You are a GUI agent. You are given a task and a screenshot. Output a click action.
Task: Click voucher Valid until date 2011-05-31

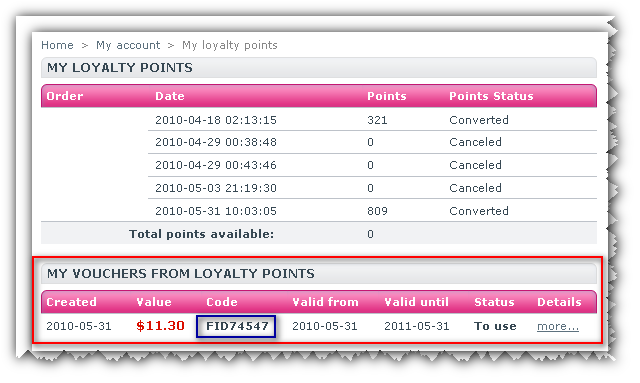coord(416,326)
